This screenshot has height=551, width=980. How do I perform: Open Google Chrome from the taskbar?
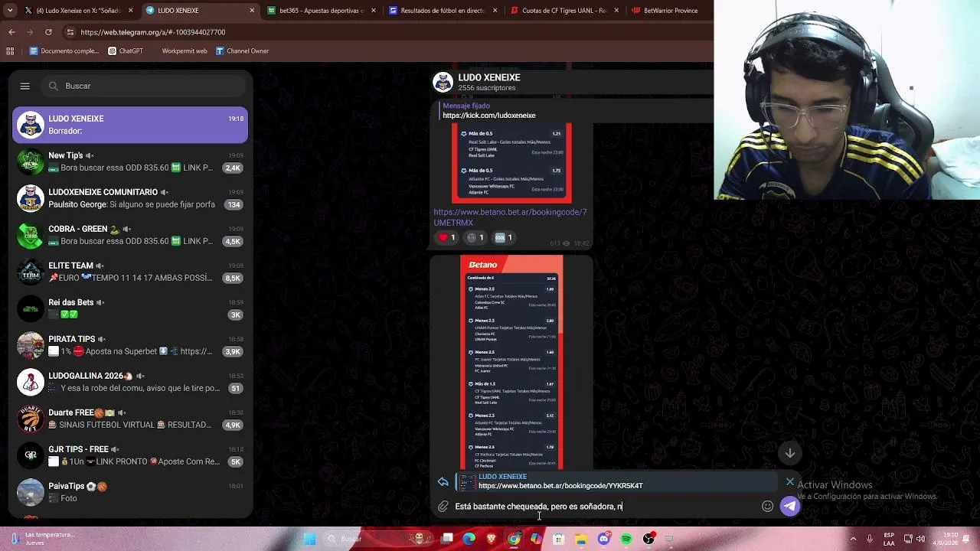(514, 539)
